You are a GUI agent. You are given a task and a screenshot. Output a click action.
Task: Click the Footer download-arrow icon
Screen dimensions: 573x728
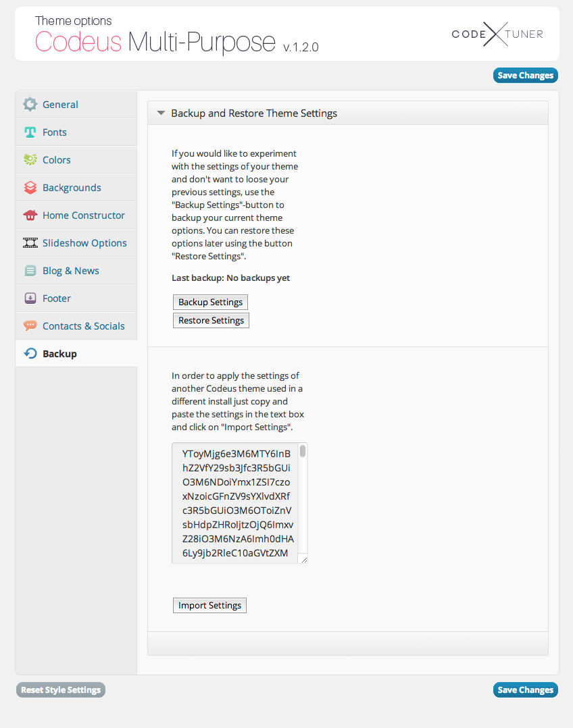[x=30, y=298]
